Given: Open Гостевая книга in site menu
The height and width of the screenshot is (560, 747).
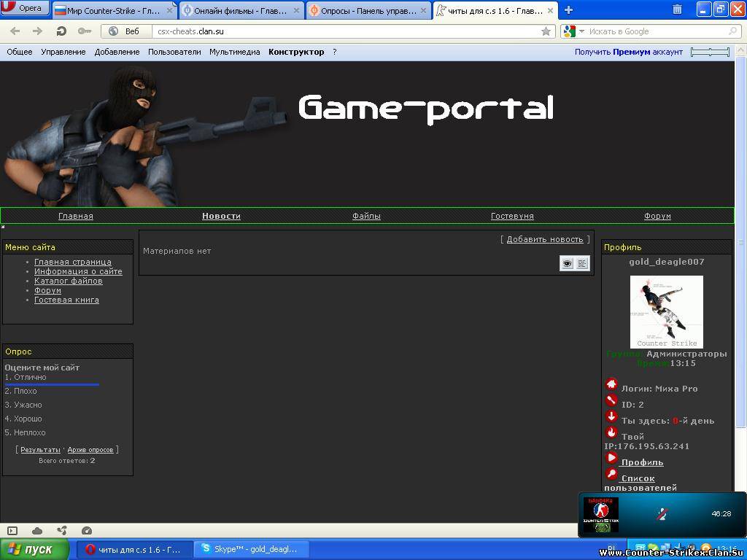Looking at the screenshot, I should pyautogui.click(x=66, y=300).
